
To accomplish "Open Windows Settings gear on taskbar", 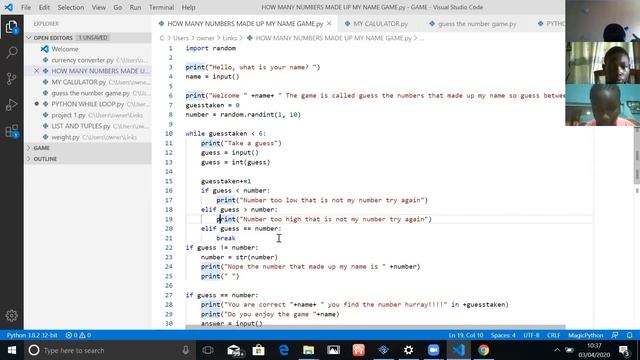I will [408, 350].
